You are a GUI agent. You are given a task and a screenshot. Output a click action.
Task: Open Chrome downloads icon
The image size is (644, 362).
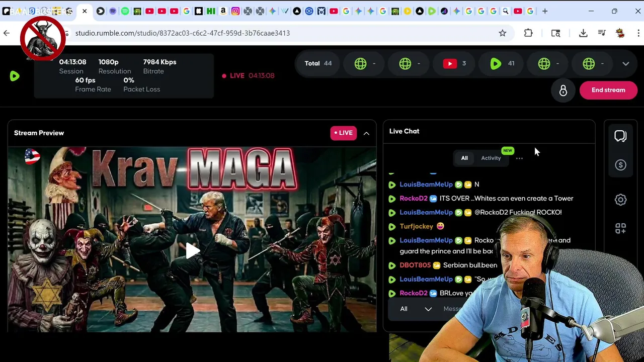583,33
